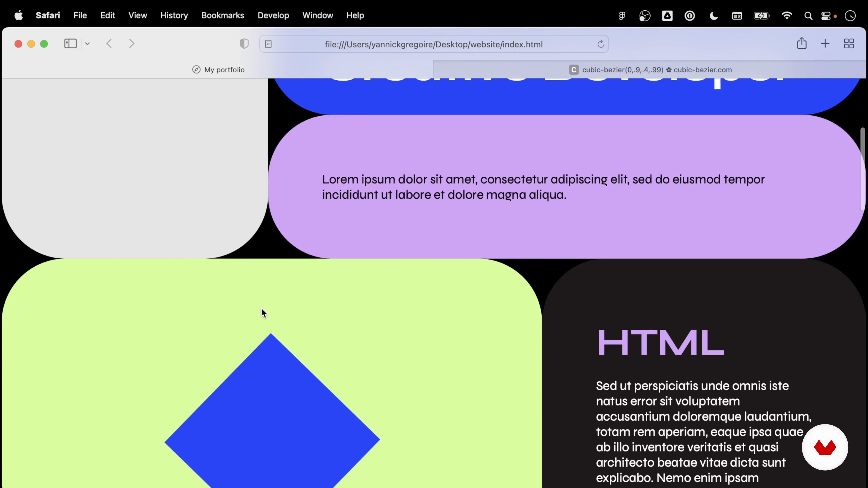Open the privacy report shield icon
This screenshot has height=488, width=868.
[244, 44]
